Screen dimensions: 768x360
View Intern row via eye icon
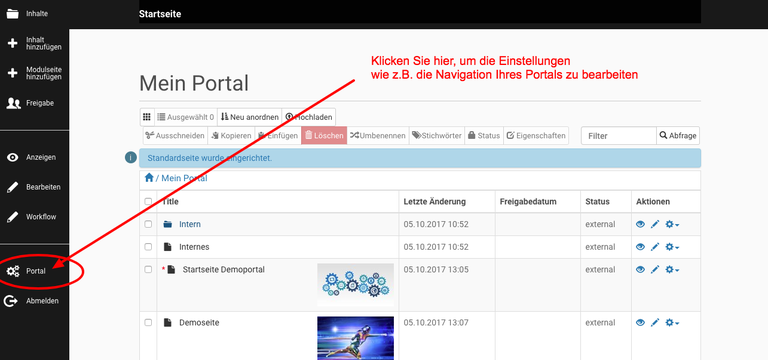640,224
